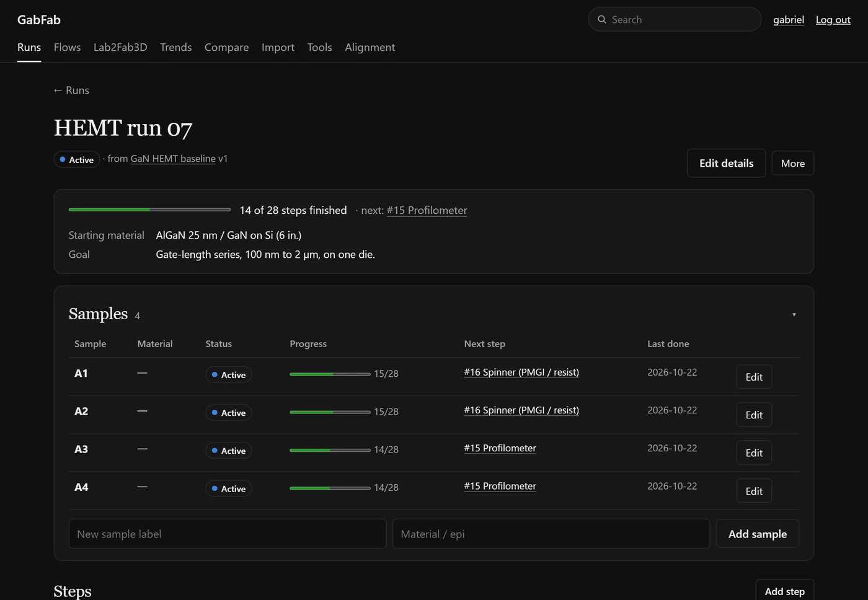Image resolution: width=868 pixels, height=600 pixels.
Task: Open the Alignment tab
Action: coord(370,47)
